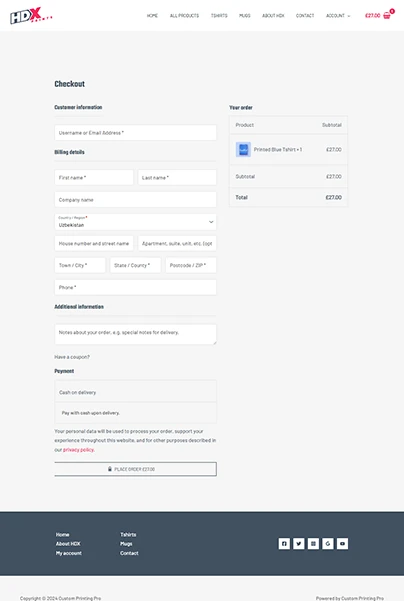
Task: Expand the Account menu chevron
Action: 348,16
